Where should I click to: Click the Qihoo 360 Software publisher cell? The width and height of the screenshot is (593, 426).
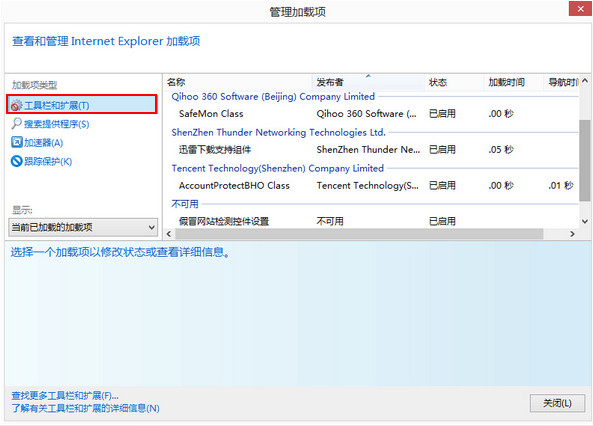(x=366, y=114)
